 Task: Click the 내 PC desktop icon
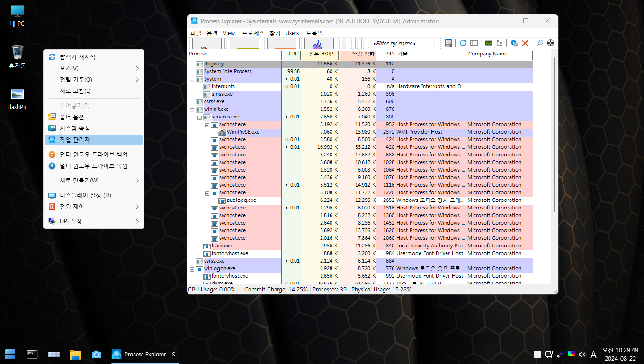coord(18,15)
